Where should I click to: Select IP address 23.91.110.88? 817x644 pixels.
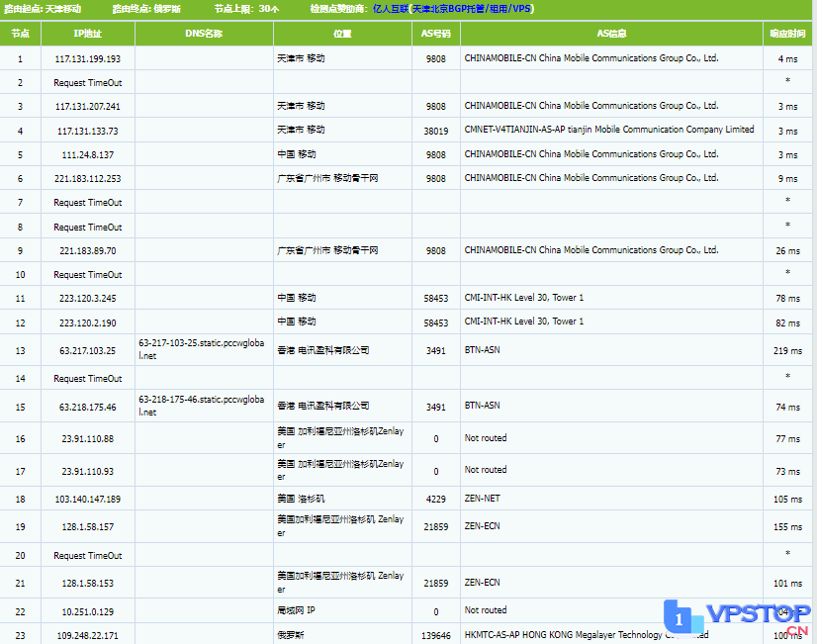87,438
